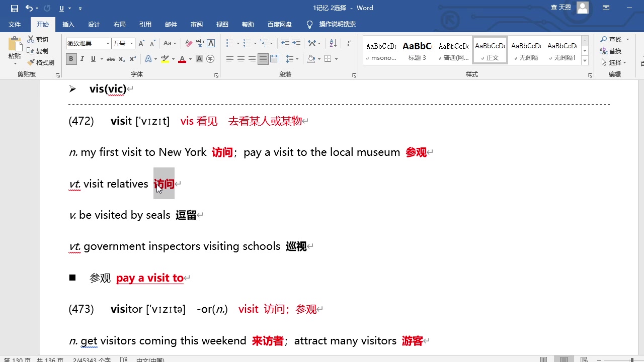The height and width of the screenshot is (362, 644).
Task: Click the Enclosed Character (字) icon
Action: point(210,59)
